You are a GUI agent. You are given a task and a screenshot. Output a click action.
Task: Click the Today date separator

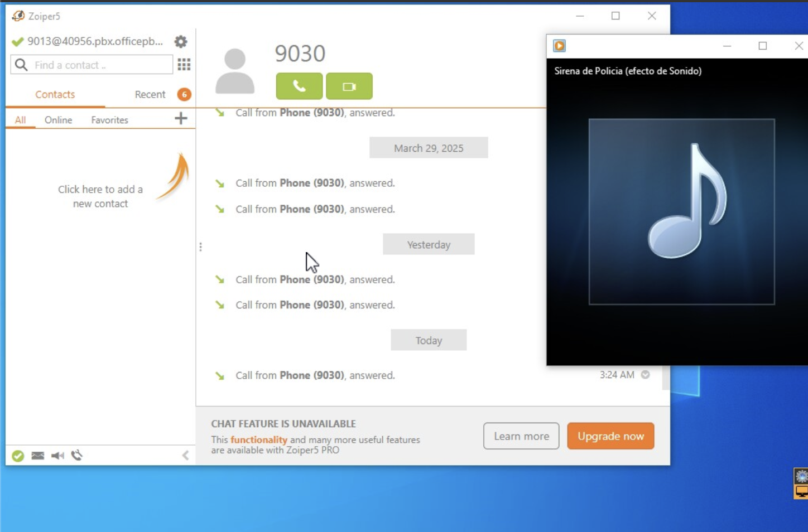(429, 340)
